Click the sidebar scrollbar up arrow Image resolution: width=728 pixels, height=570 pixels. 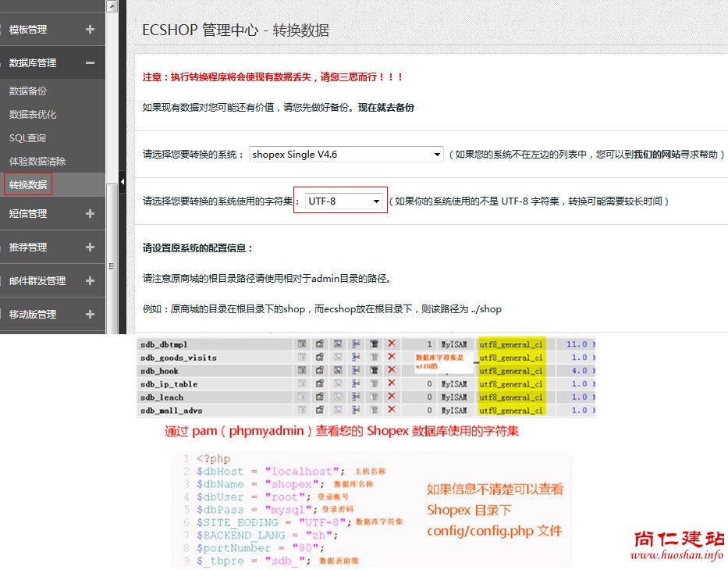point(112,5)
